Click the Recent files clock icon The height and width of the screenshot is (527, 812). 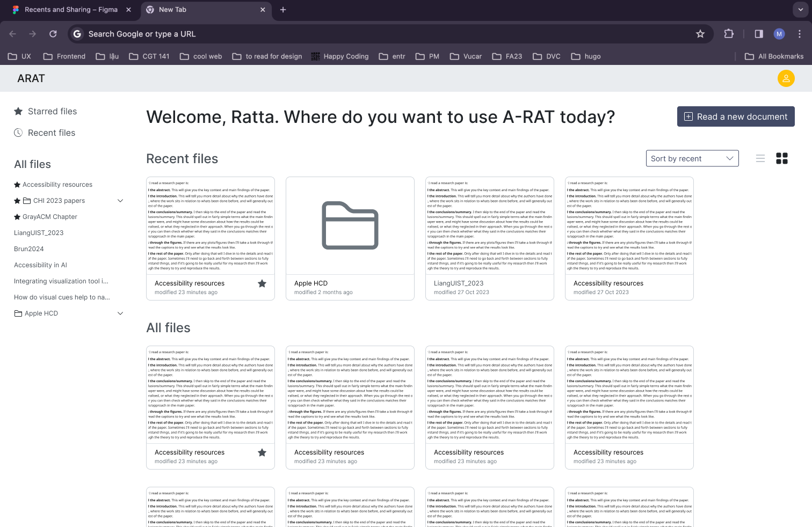click(x=18, y=133)
